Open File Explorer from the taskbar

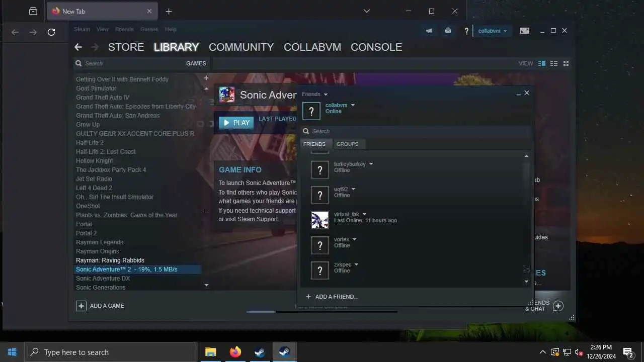(210, 352)
